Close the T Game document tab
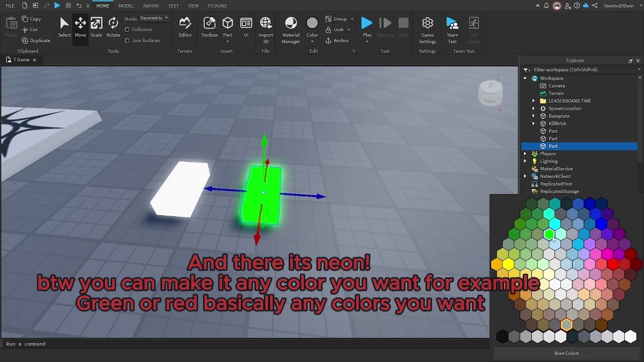This screenshot has width=644, height=362. (34, 60)
